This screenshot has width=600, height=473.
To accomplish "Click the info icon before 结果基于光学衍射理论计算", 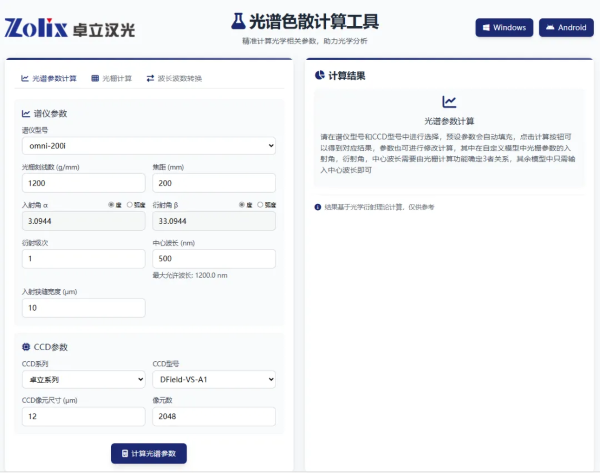I will coord(318,207).
